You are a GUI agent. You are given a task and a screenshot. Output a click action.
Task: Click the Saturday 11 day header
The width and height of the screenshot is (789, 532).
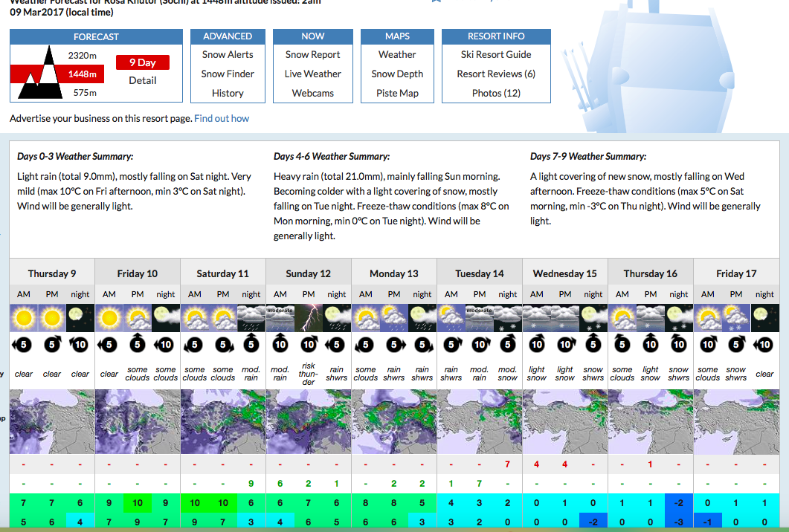pos(223,273)
